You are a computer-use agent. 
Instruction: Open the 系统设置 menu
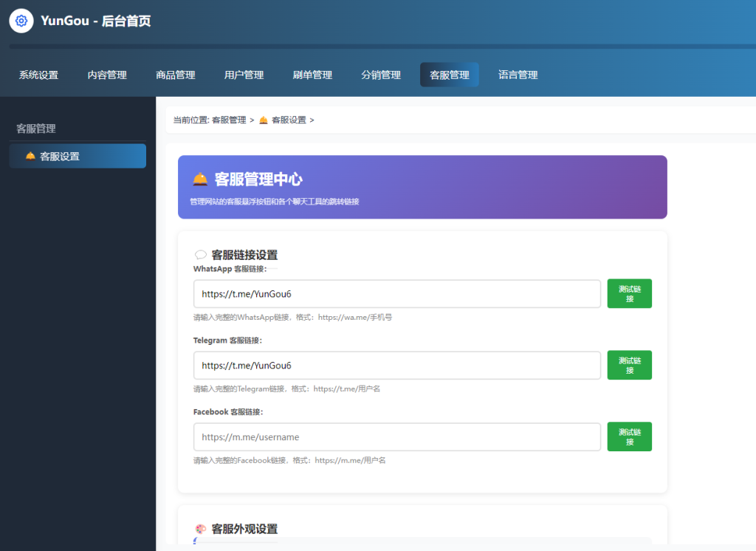38,75
